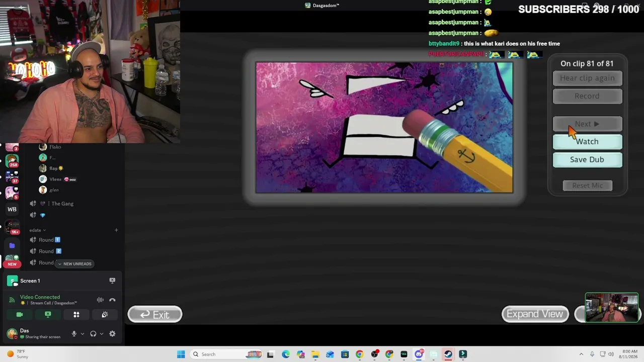Click the Das user avatar
The height and width of the screenshot is (362, 644).
[12, 334]
